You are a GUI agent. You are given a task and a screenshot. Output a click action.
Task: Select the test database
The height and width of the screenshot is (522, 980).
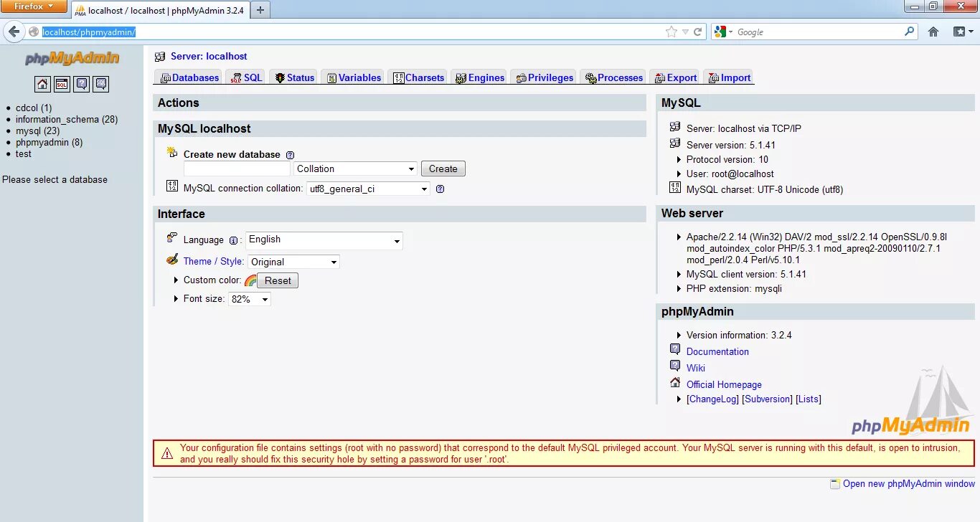pyautogui.click(x=24, y=154)
